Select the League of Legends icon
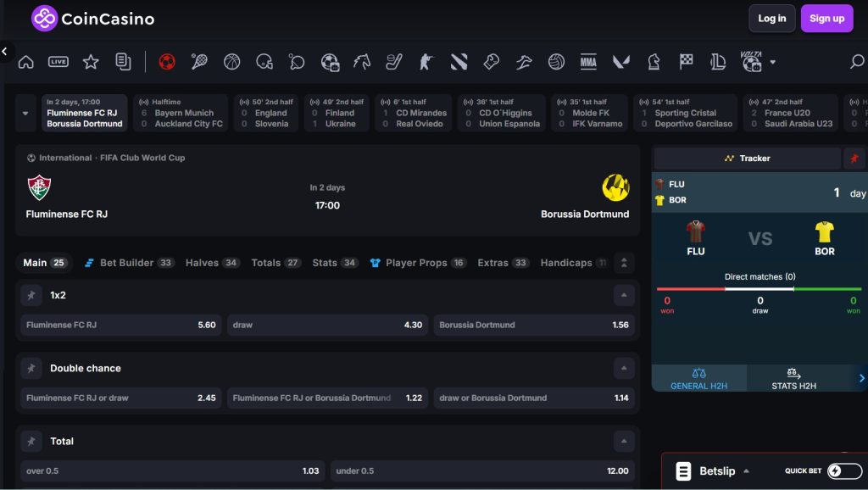The image size is (868, 490). [718, 61]
